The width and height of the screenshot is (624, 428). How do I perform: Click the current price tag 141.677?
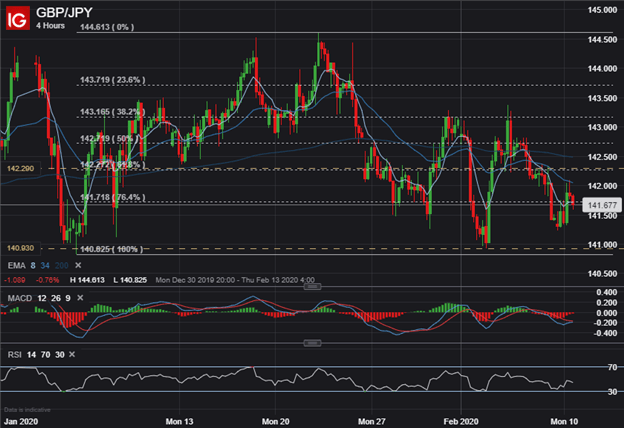coord(602,205)
